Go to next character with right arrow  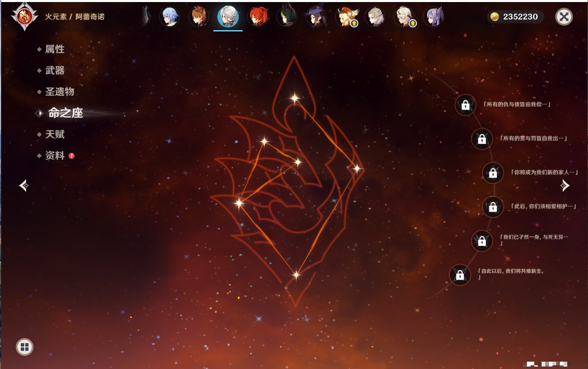tap(564, 186)
